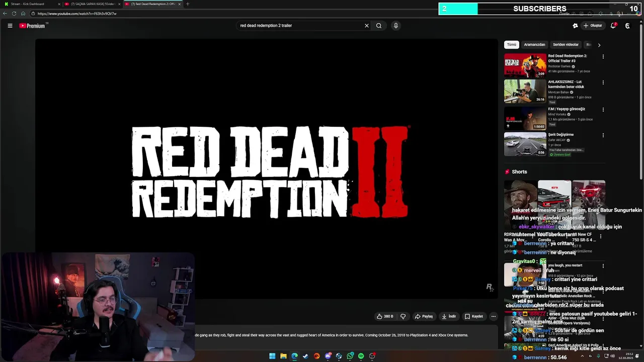Download the video via İndir
The height and width of the screenshot is (362, 644).
(x=449, y=316)
